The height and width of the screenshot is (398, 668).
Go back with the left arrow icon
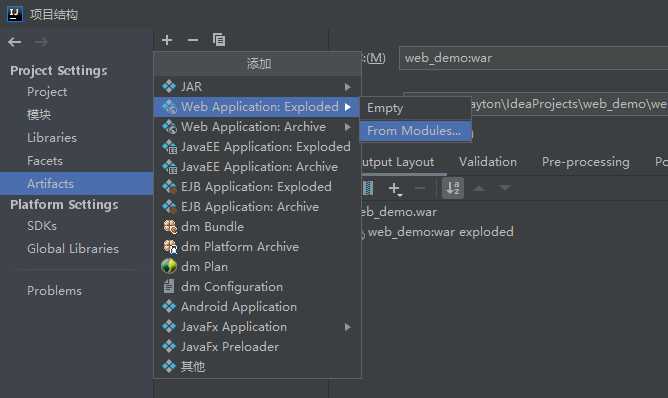(15, 42)
